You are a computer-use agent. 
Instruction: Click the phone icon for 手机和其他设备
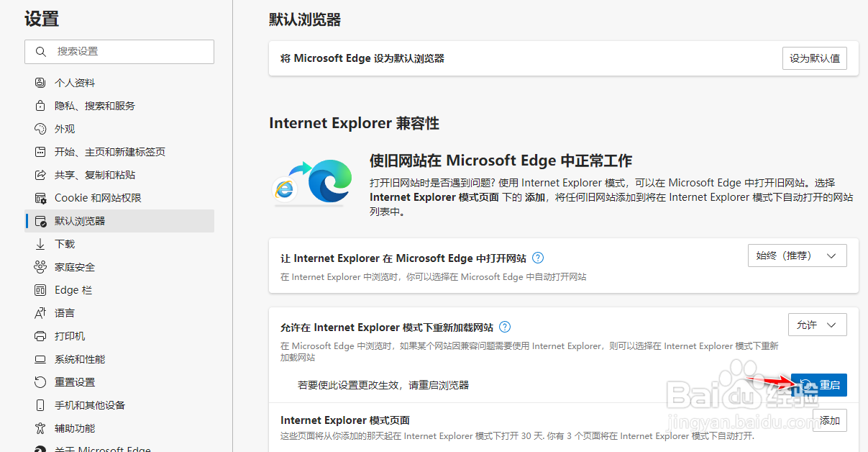tap(40, 405)
